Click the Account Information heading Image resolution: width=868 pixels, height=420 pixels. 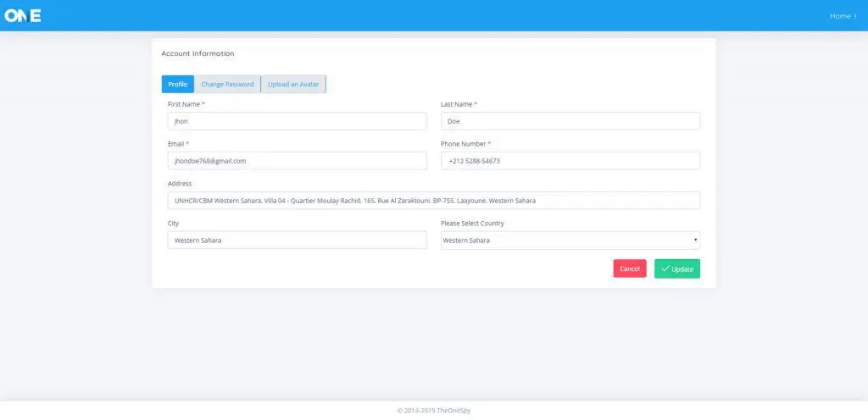click(198, 53)
